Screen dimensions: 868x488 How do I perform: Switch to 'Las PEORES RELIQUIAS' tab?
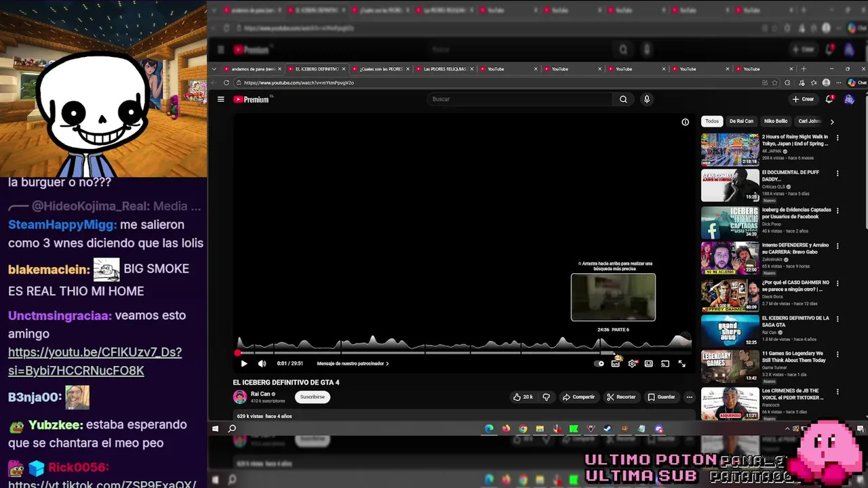pos(444,69)
